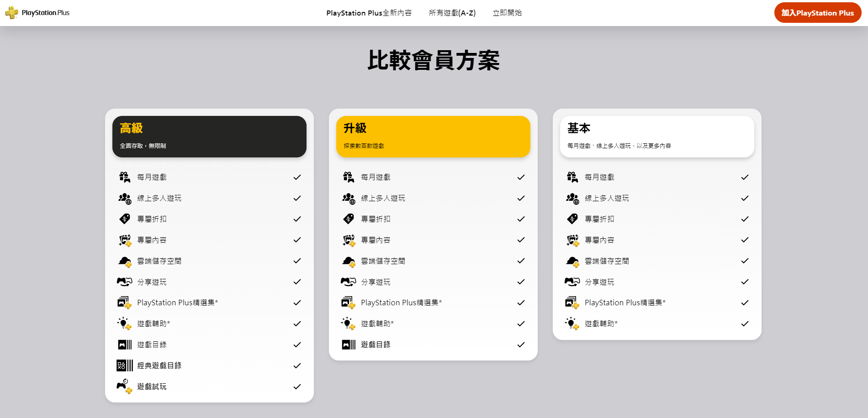The width and height of the screenshot is (868, 418).
Task: Select the 升級 plan header card
Action: click(433, 136)
